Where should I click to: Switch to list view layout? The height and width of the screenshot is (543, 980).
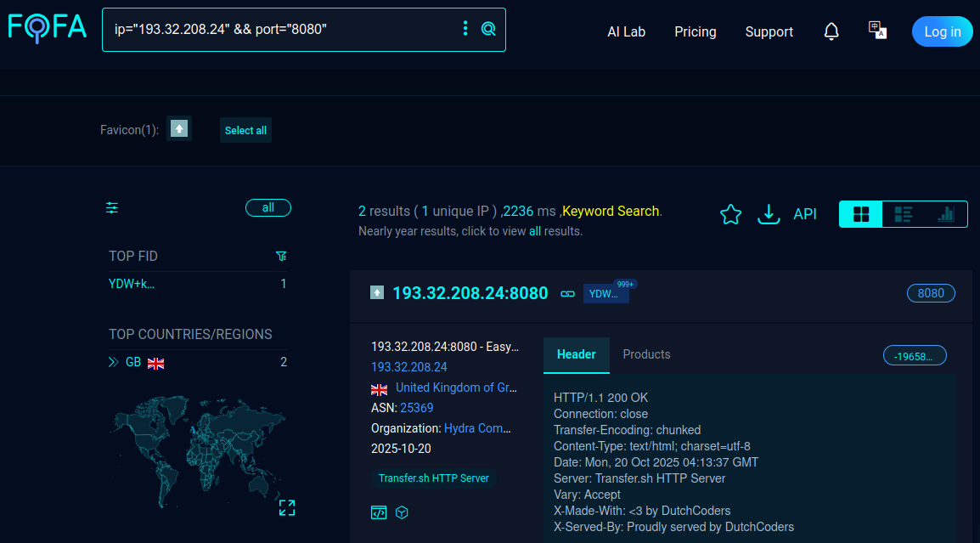[x=903, y=213]
